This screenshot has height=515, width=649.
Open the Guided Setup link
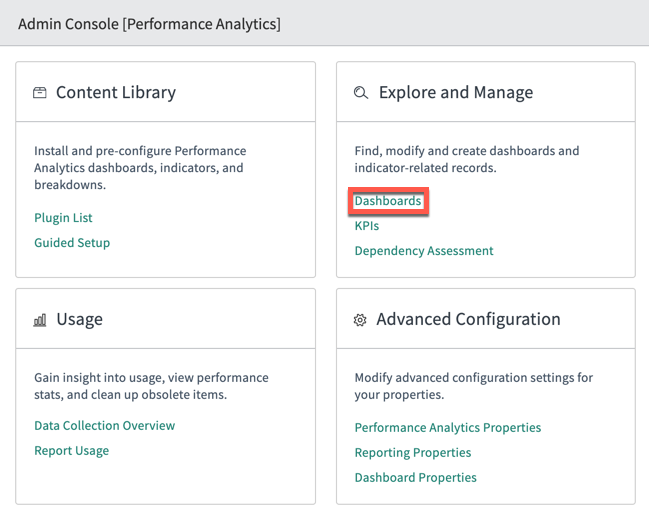coord(72,243)
